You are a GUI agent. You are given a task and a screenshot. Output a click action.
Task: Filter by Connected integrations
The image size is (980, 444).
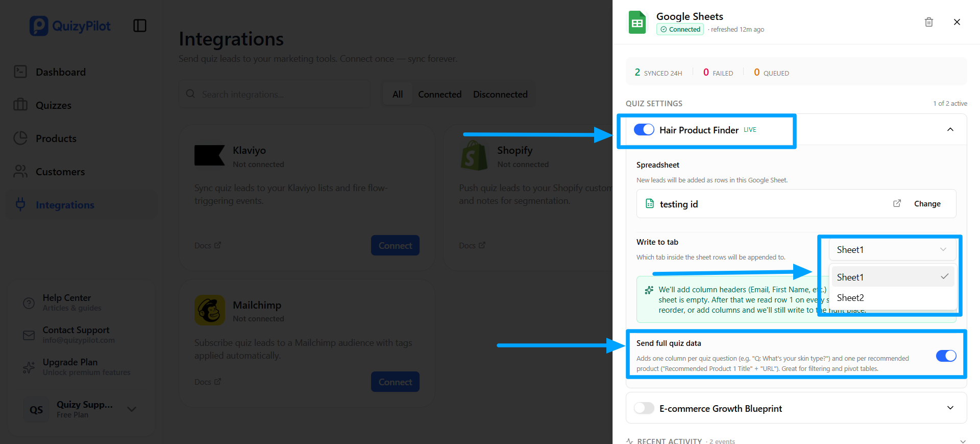click(x=439, y=94)
